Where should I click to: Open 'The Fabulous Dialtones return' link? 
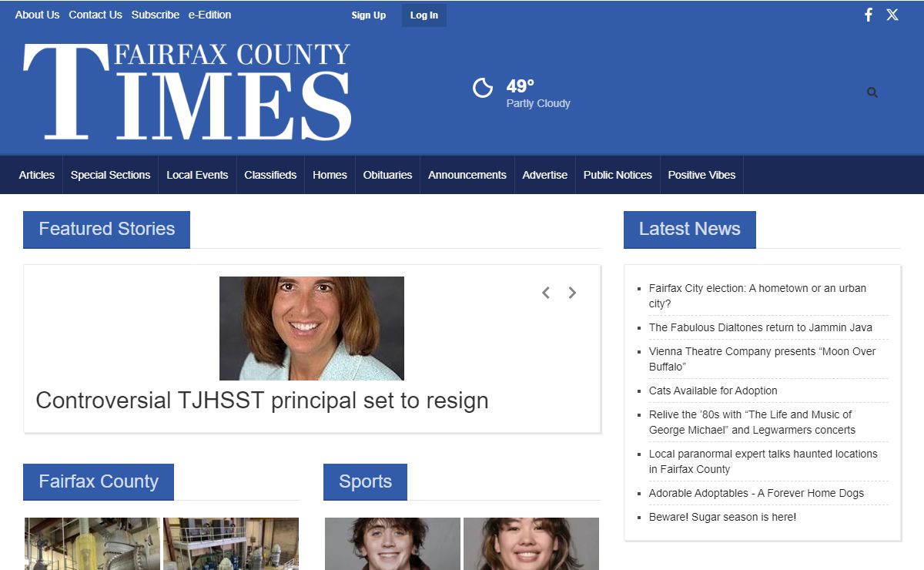click(761, 327)
